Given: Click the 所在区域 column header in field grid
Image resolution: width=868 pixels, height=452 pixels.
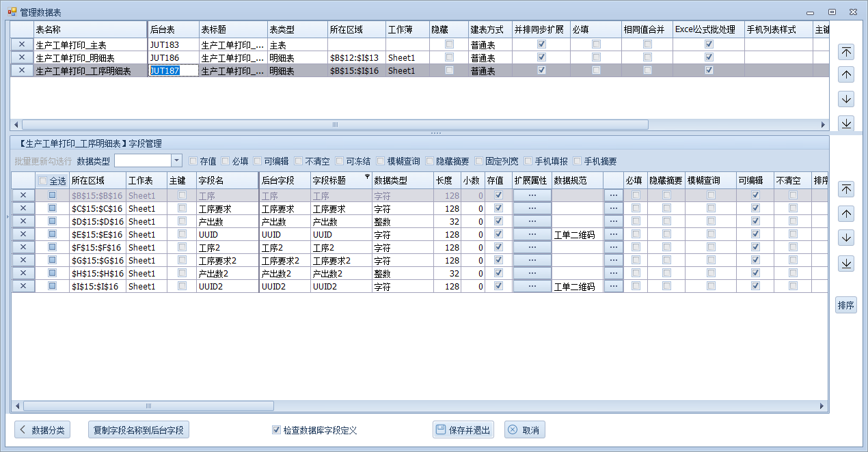Looking at the screenshot, I should 97,180.
